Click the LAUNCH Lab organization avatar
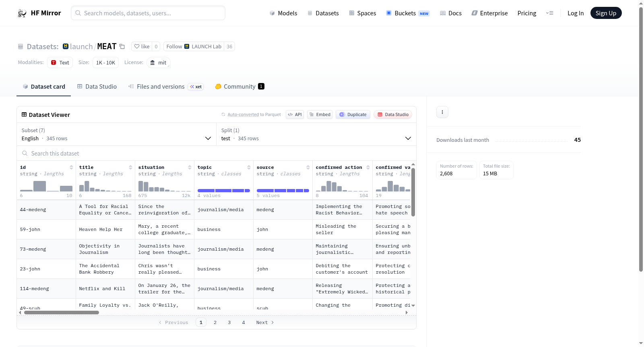The image size is (644, 347). (x=187, y=46)
